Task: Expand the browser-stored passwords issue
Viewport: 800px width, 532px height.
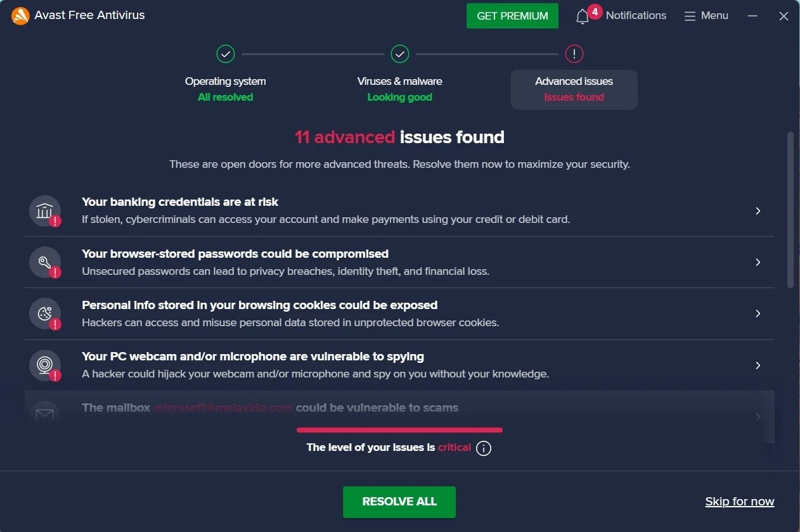Action: [758, 262]
